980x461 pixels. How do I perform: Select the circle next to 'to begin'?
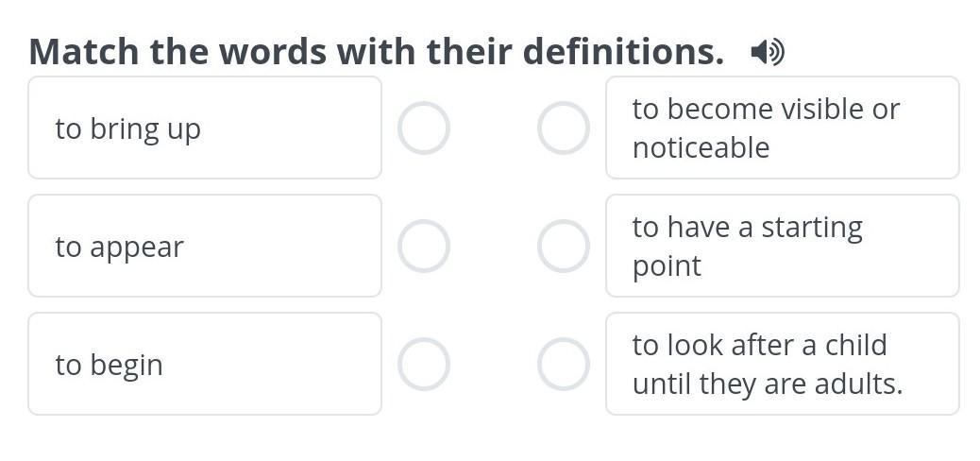[x=423, y=365]
